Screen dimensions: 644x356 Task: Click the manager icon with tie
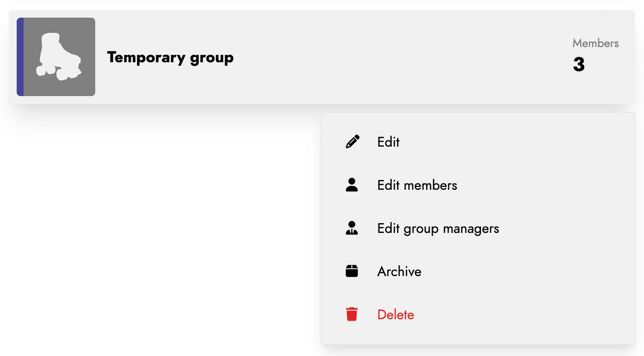tap(352, 228)
